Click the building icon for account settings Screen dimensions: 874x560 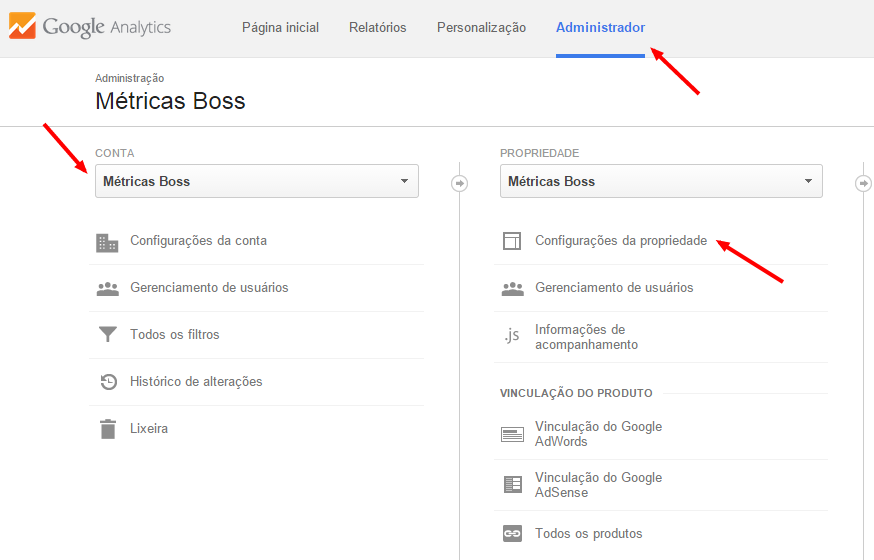[107, 242]
